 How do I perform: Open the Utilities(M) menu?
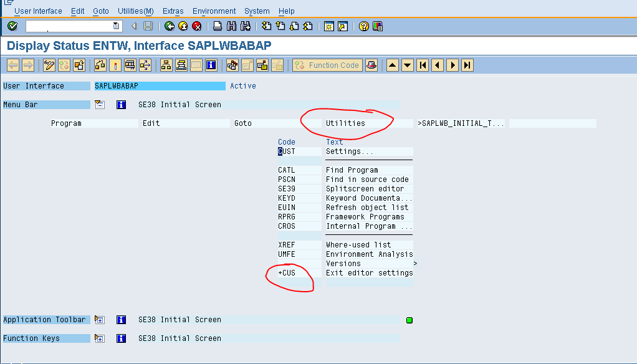(136, 11)
